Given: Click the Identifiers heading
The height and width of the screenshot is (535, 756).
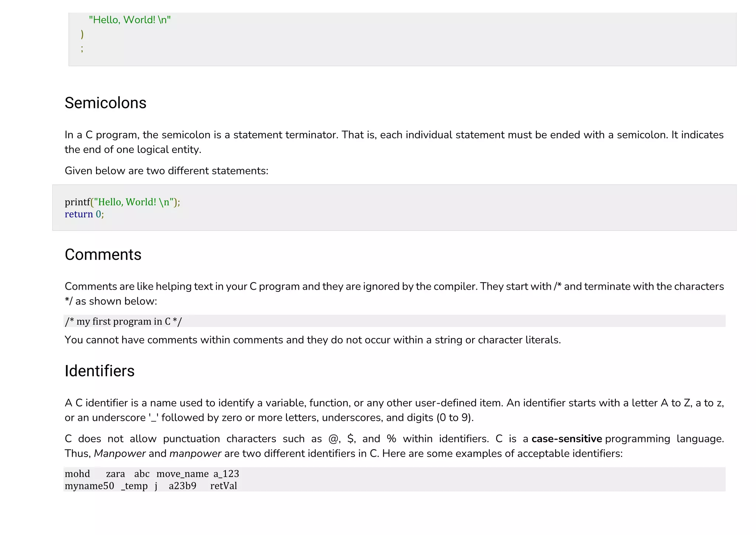Looking at the screenshot, I should tap(99, 371).
